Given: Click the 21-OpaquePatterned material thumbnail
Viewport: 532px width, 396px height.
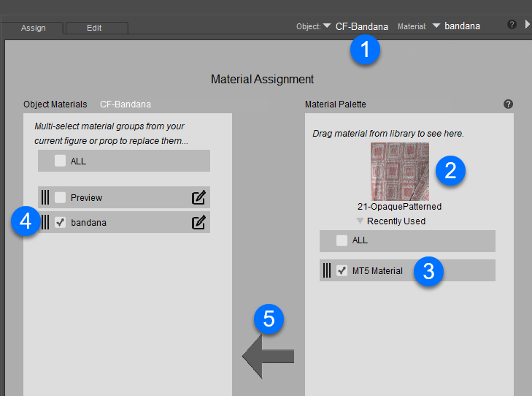Looking at the screenshot, I should pos(399,172).
